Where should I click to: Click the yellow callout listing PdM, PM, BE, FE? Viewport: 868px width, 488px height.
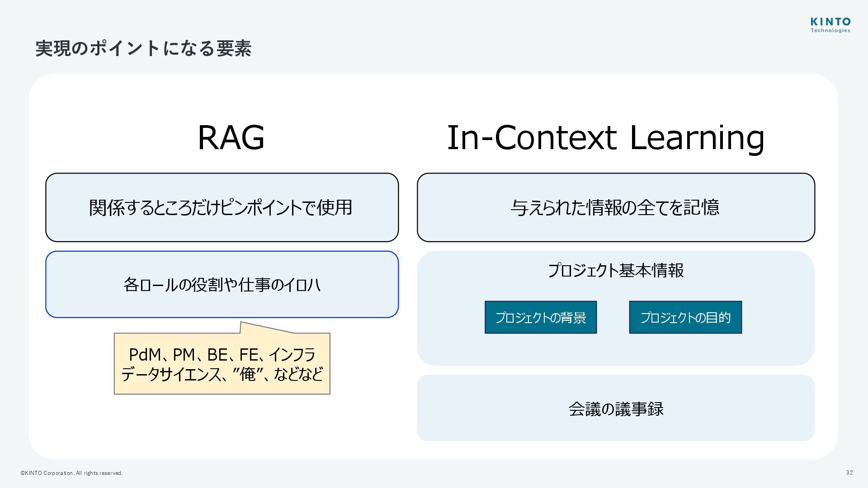[222, 364]
